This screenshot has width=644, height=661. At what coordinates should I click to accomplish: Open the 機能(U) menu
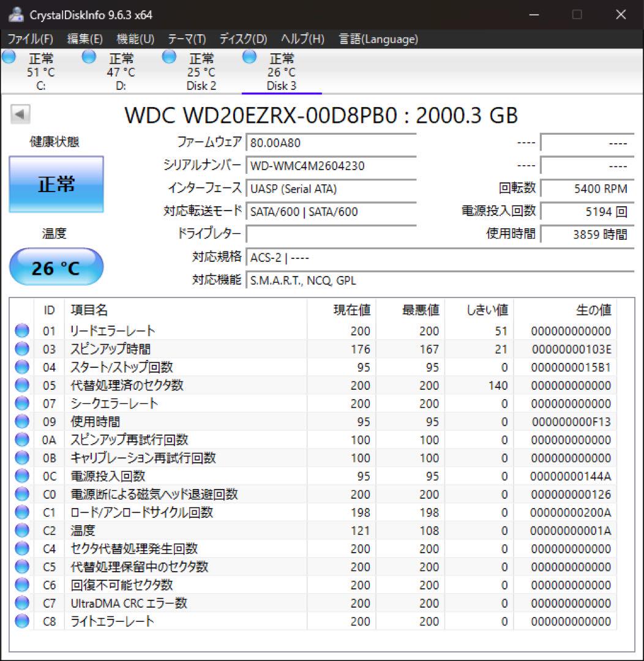pyautogui.click(x=135, y=39)
